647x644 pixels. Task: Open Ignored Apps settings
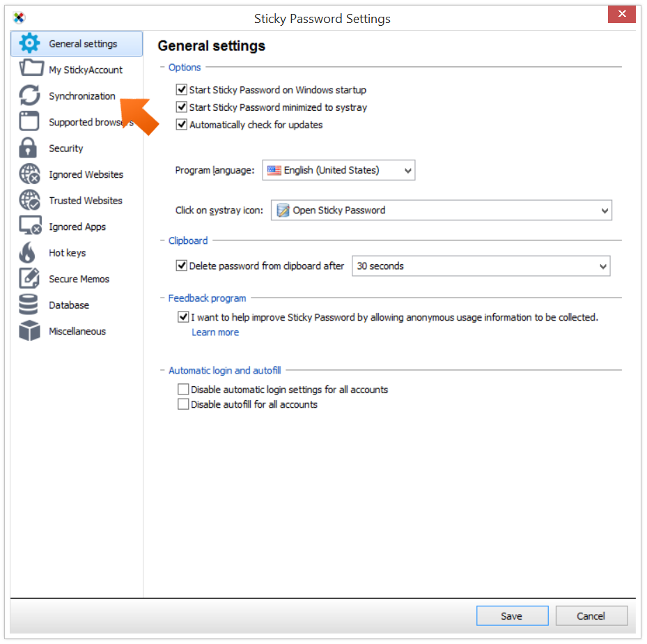coord(77,227)
